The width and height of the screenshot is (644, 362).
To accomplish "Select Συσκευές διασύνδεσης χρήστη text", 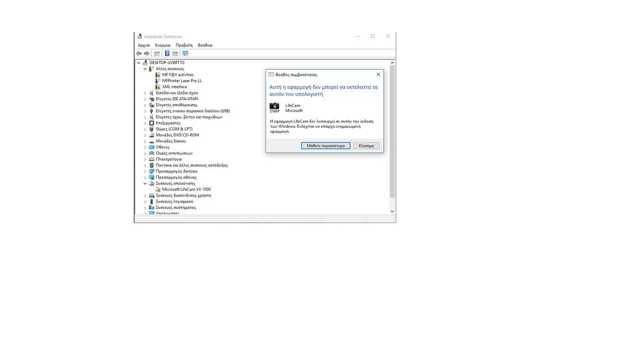I will 183,196.
